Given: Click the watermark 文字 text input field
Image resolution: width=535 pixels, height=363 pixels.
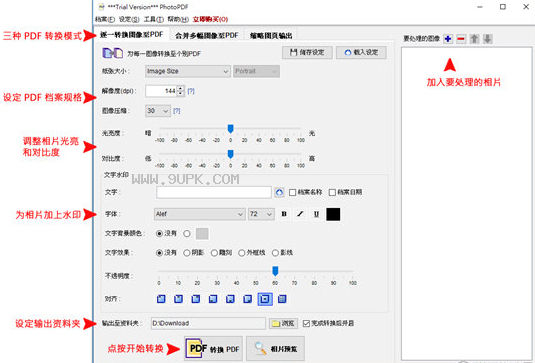Looking at the screenshot, I should pyautogui.click(x=214, y=192).
